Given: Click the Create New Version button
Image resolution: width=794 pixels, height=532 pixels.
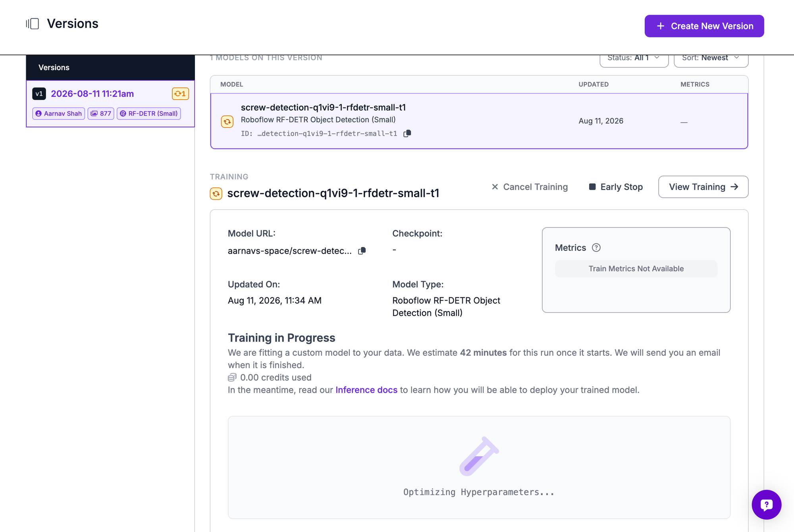Looking at the screenshot, I should tap(704, 26).
